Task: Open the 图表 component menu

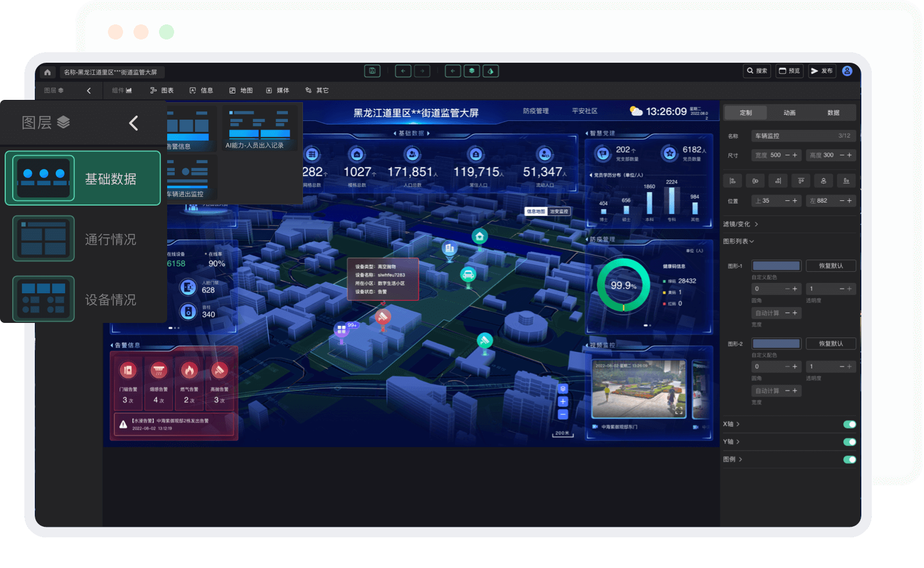Action: 162,91
